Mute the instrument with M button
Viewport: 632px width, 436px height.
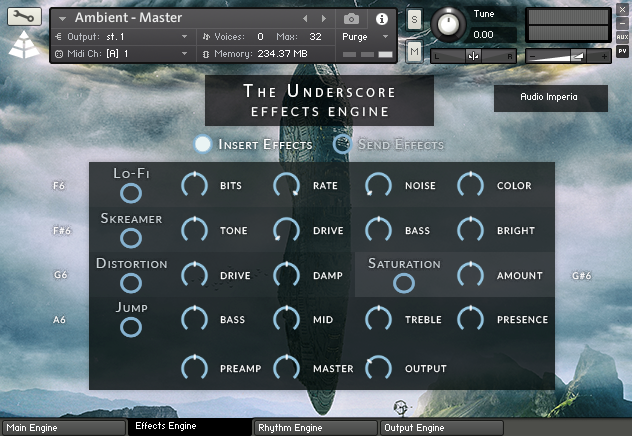click(414, 51)
